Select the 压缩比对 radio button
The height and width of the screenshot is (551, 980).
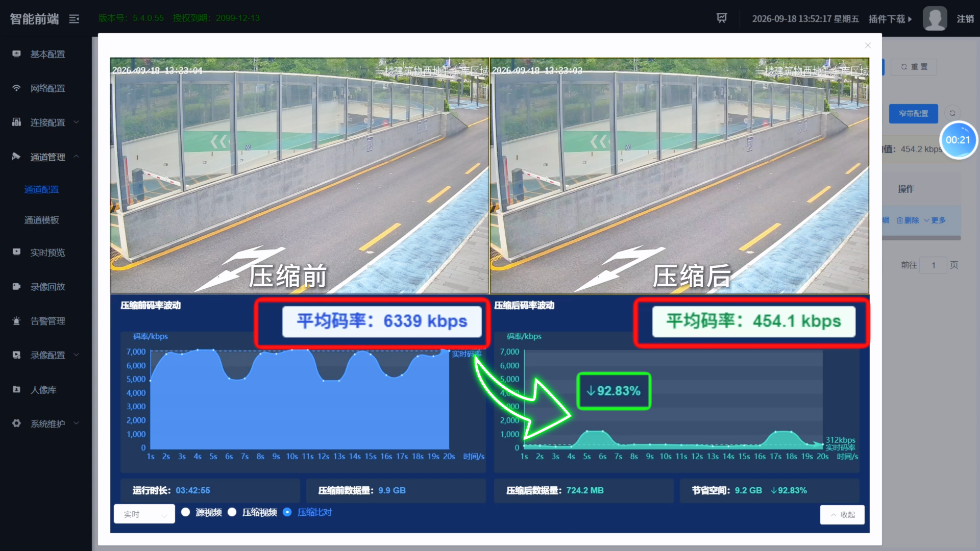pos(287,512)
